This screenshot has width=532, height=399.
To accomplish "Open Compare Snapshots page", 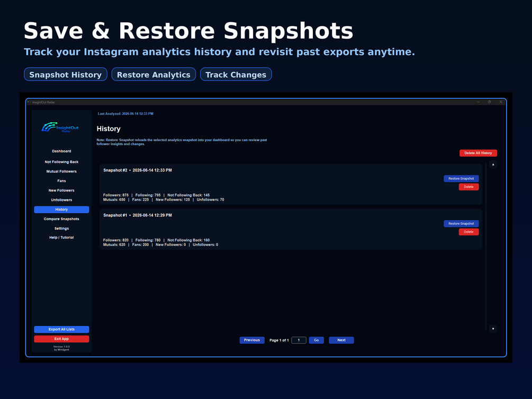I will [x=61, y=219].
